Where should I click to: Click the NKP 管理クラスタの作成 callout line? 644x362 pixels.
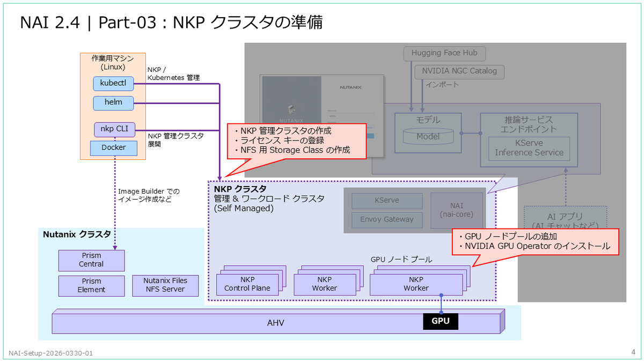pyautogui.click(x=283, y=131)
